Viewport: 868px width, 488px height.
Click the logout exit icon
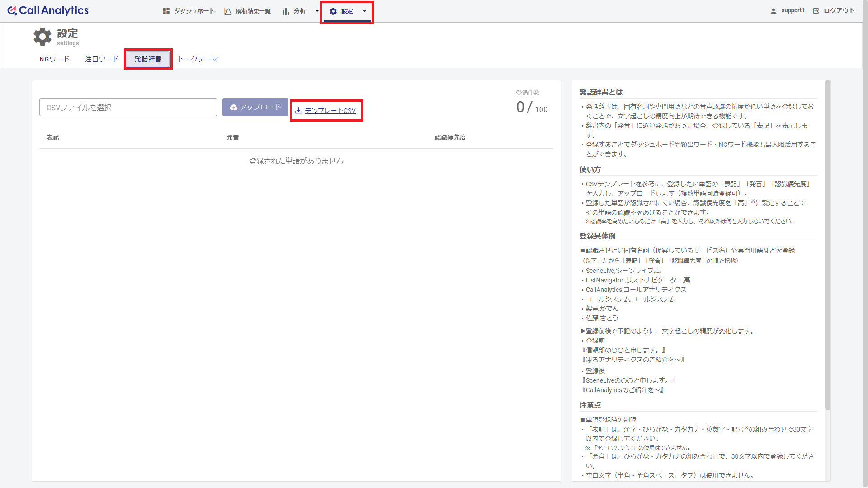pyautogui.click(x=816, y=11)
